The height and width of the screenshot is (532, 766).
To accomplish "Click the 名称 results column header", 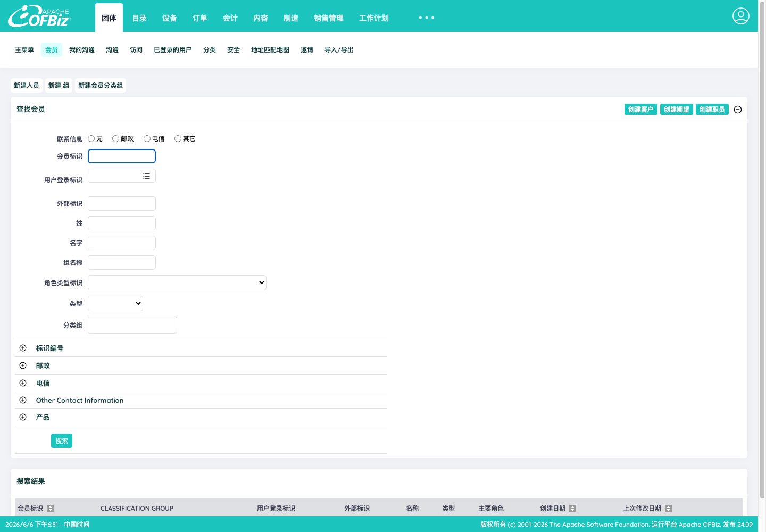I will (x=412, y=509).
